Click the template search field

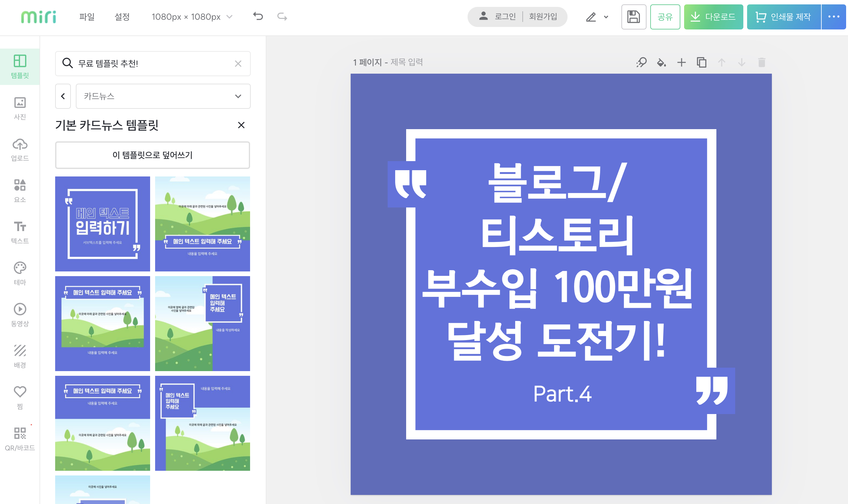pos(153,64)
